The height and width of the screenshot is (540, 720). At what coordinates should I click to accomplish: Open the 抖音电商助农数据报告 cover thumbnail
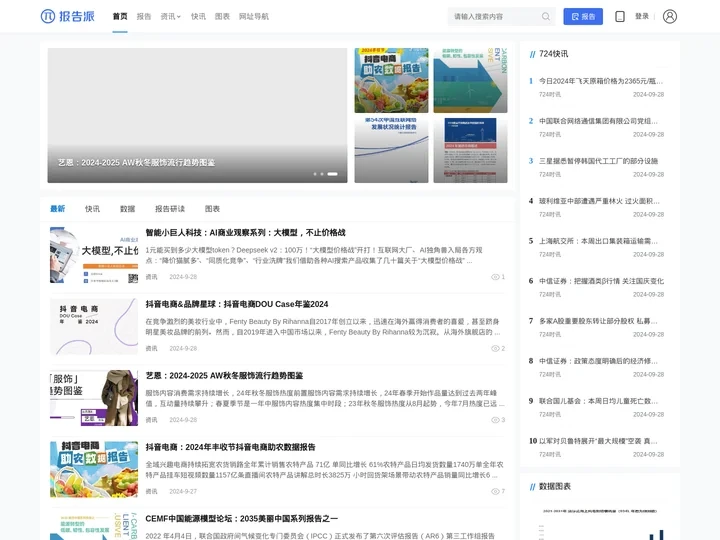coord(391,80)
